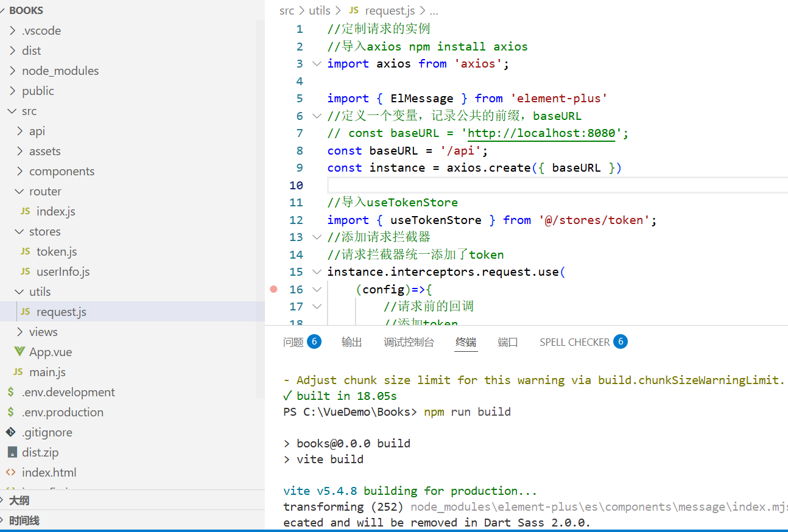The image size is (788, 532).
Task: Click the archive icon beside dist.zip
Action: coord(12,452)
